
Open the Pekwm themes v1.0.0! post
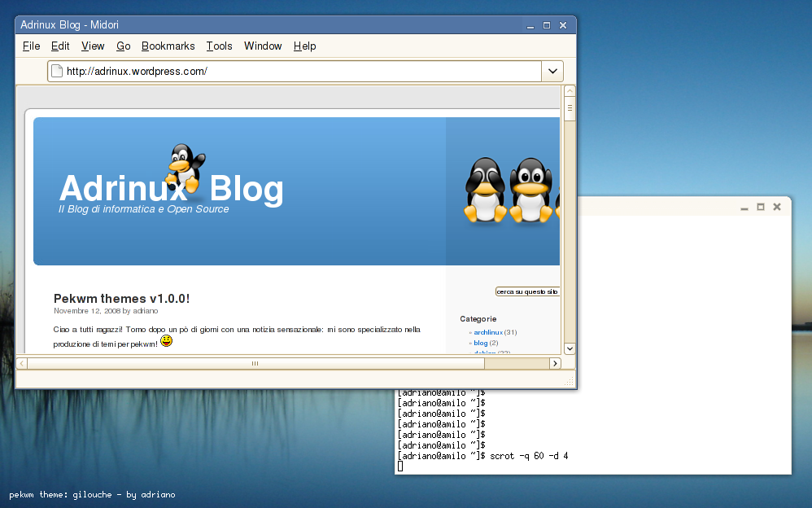click(122, 299)
